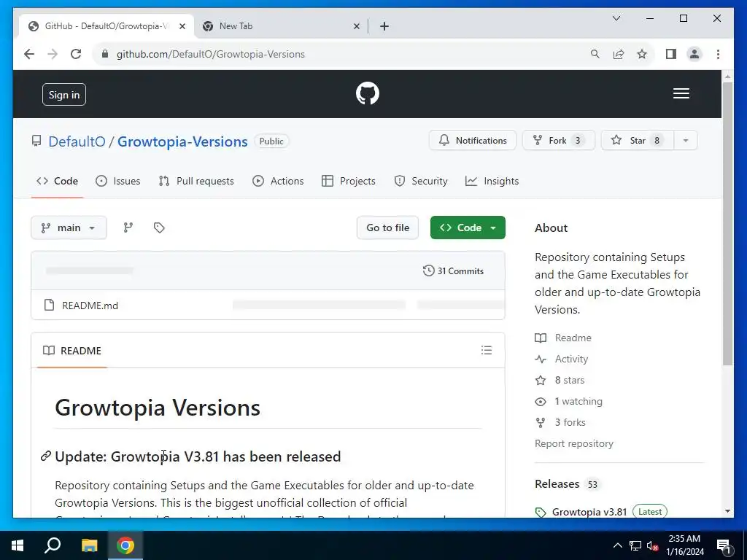Image resolution: width=747 pixels, height=560 pixels.
Task: Open the taskbar clock and date
Action: tap(684, 545)
